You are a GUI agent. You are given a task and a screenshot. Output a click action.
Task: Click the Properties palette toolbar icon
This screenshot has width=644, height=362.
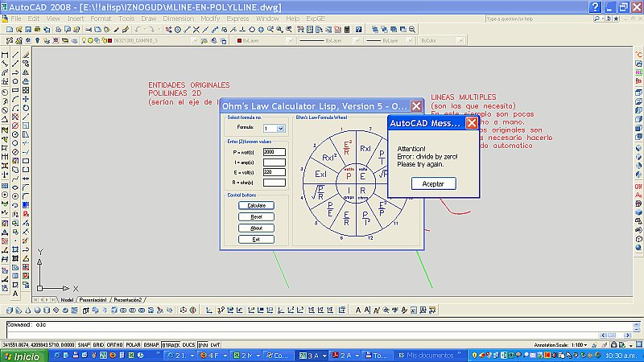tap(300, 29)
